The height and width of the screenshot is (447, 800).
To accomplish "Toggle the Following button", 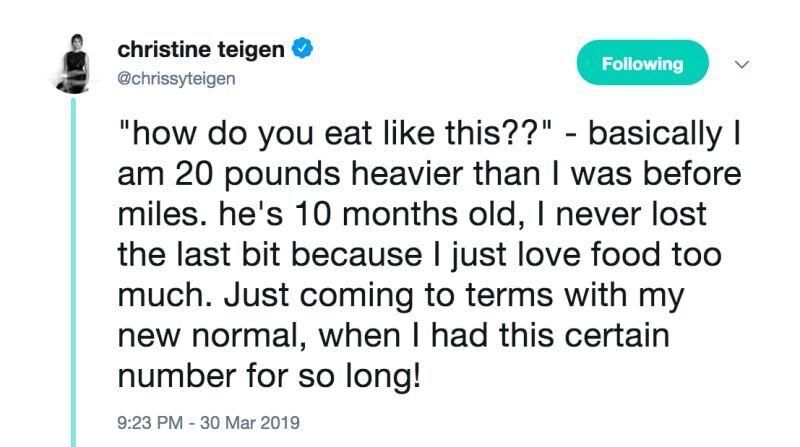I will (x=642, y=63).
